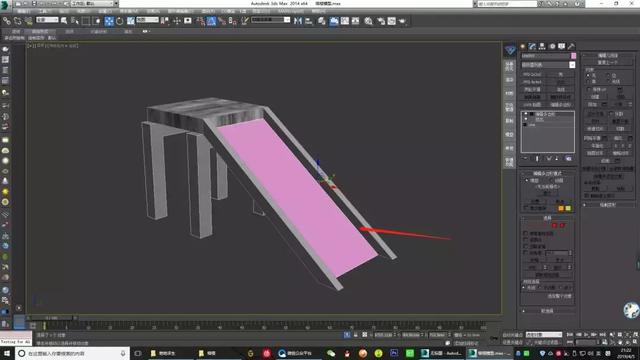The image size is (640, 360).
Task: Open the Schematic View
Action: (356, 21)
